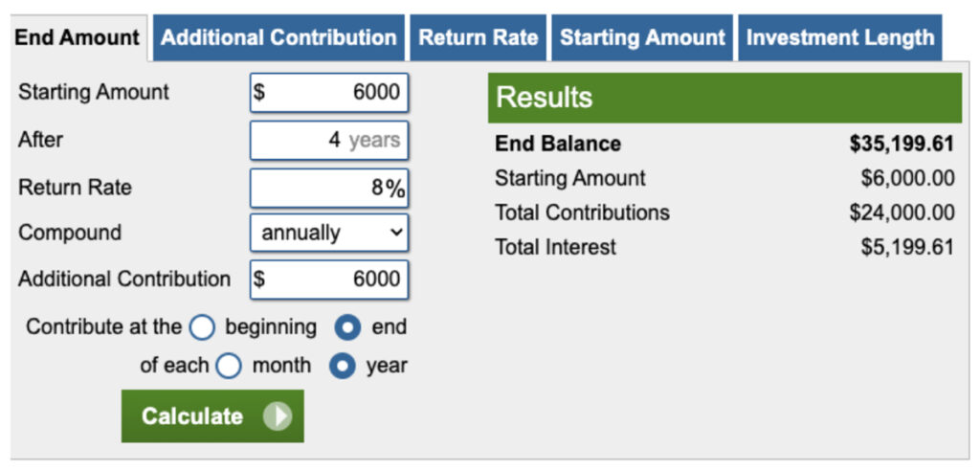This screenshot has width=980, height=470.
Task: Click the play arrow icon on Calculate
Action: coord(278,416)
